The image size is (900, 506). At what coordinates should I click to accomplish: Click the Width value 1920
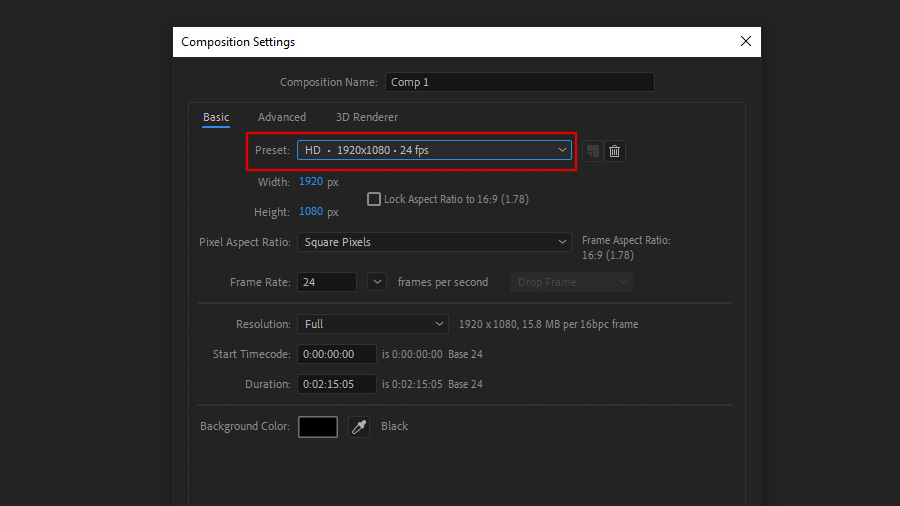coord(310,182)
